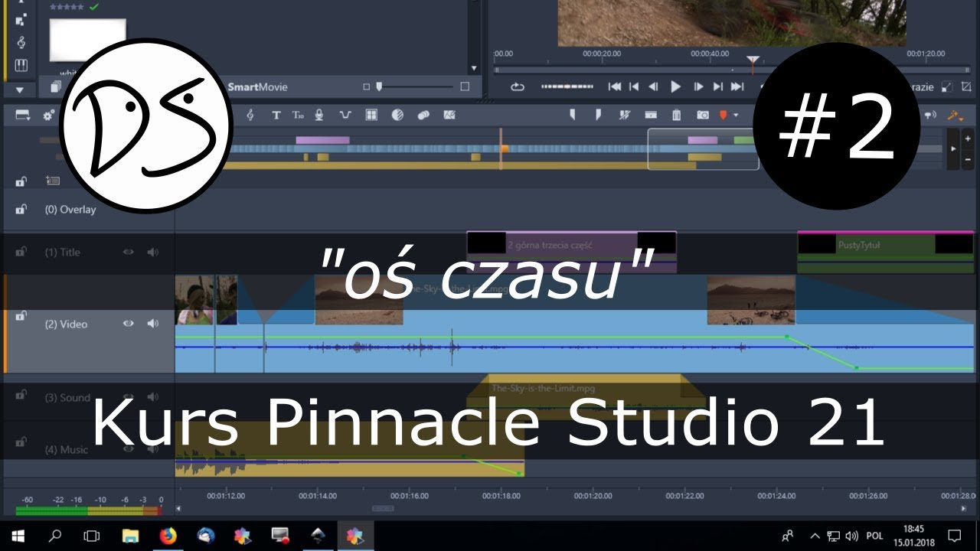Delete selection with the trash can
This screenshot has height=551, width=980.
coord(676,115)
